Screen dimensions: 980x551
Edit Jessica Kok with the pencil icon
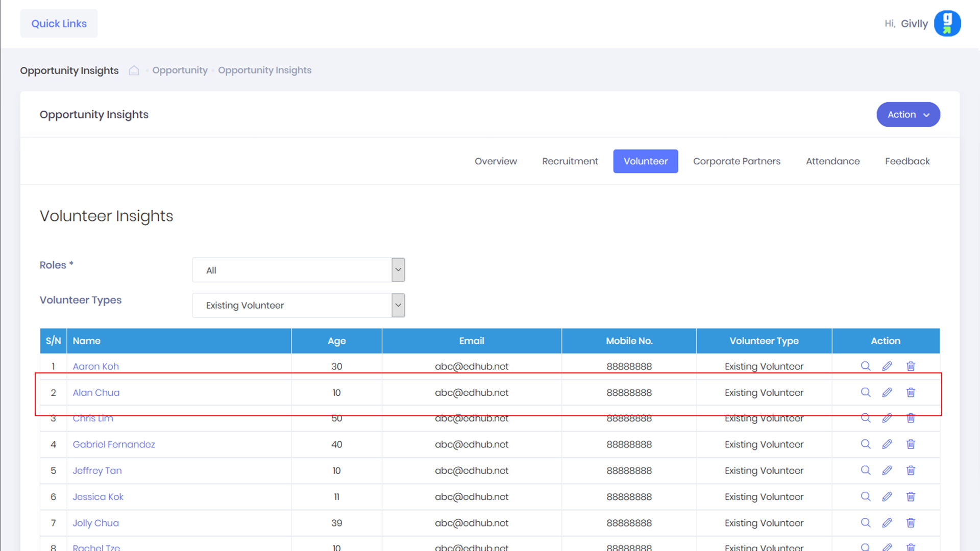(887, 496)
